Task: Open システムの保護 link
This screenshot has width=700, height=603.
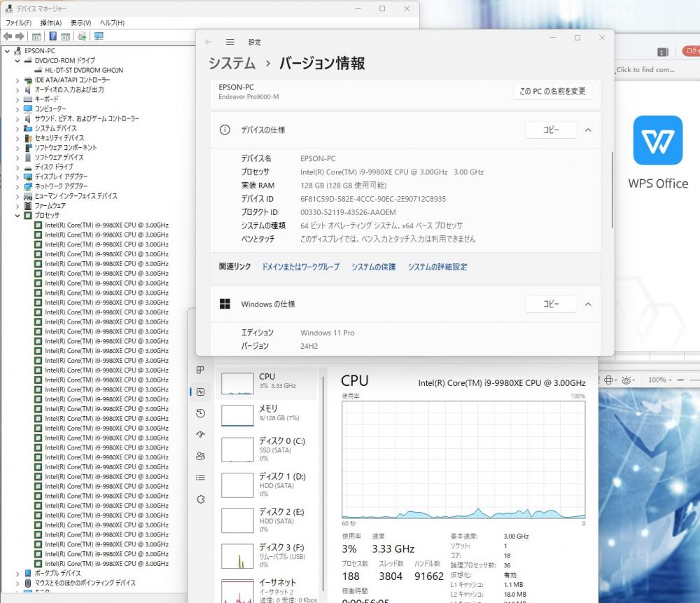Action: click(373, 267)
